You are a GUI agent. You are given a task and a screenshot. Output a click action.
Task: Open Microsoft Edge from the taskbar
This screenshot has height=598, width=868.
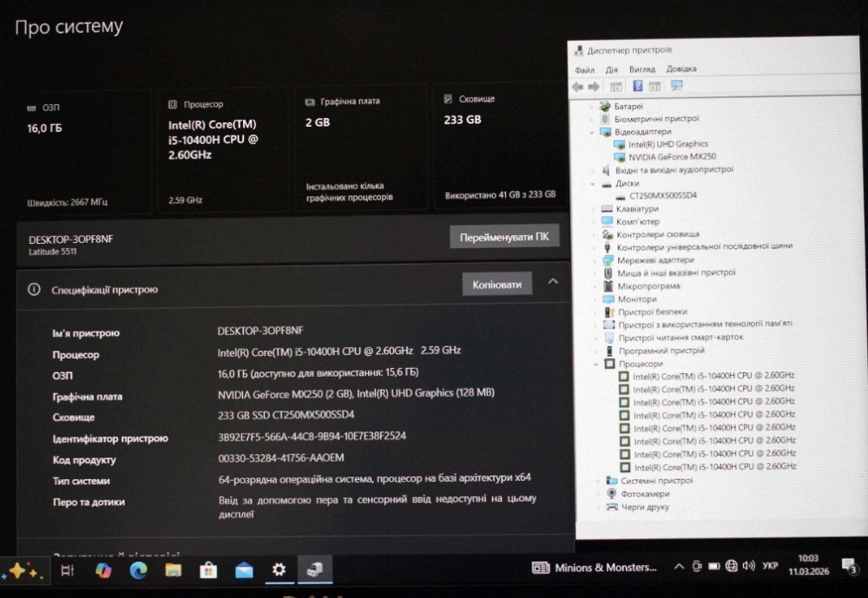(139, 569)
